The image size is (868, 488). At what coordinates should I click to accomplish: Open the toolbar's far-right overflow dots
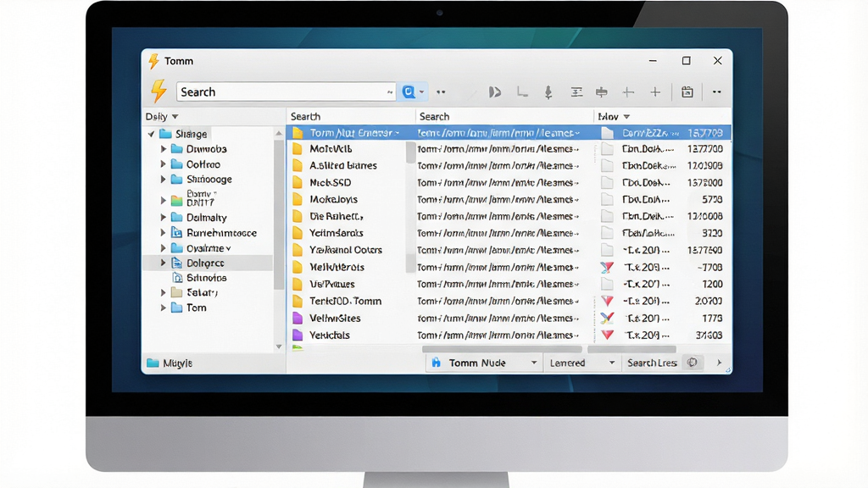[716, 91]
